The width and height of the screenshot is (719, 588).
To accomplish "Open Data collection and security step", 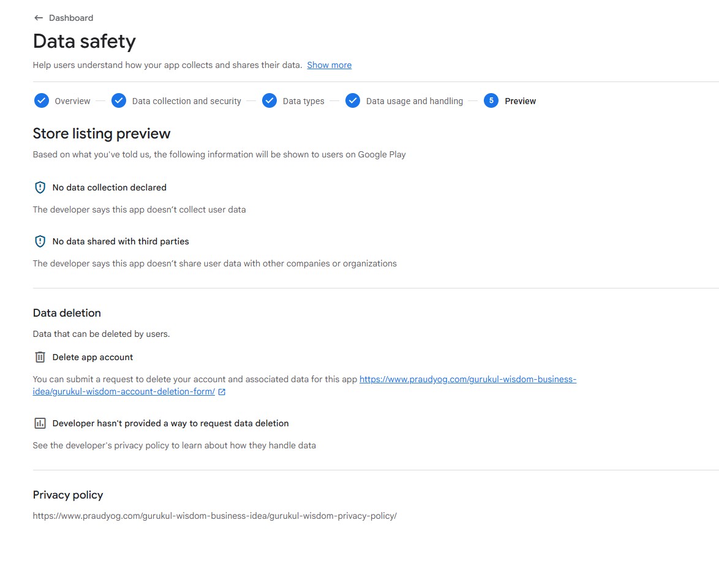I will click(x=186, y=101).
